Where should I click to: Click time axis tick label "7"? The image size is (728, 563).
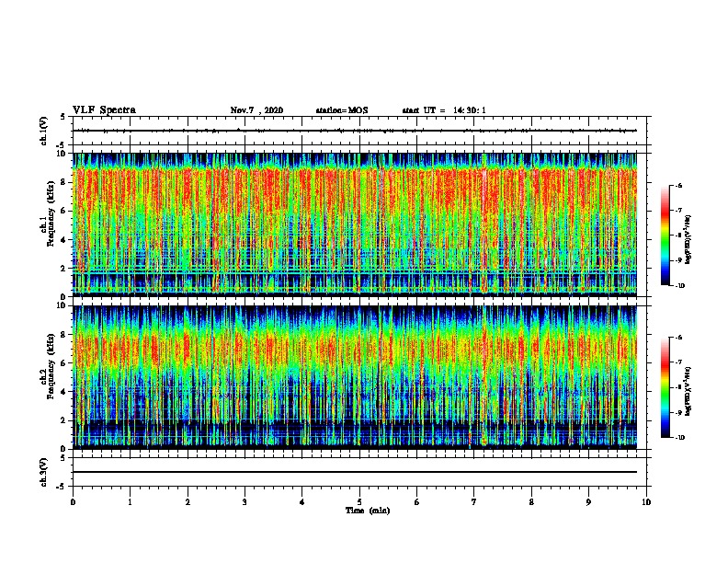click(474, 501)
